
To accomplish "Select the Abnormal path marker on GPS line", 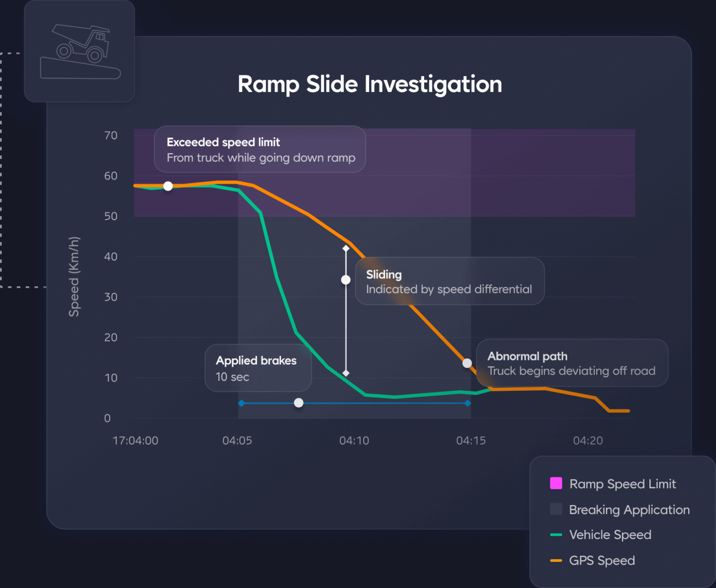I will pos(467,363).
